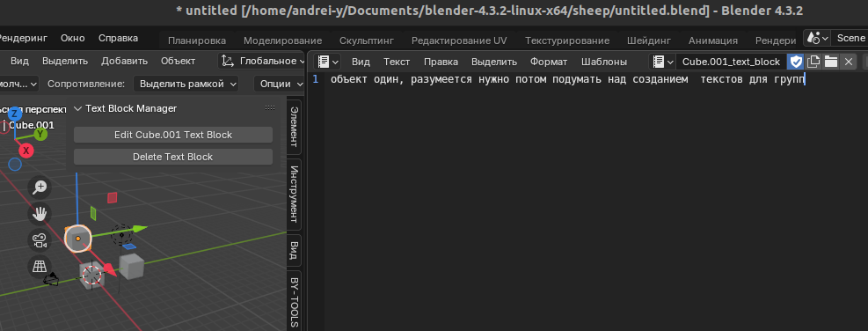Switch to the Моделирование workspace tab
The width and height of the screenshot is (868, 331).
[283, 40]
